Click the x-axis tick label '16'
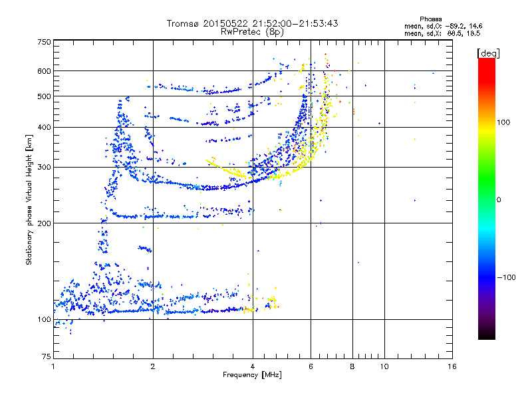The height and width of the screenshot is (399, 532). tap(452, 366)
